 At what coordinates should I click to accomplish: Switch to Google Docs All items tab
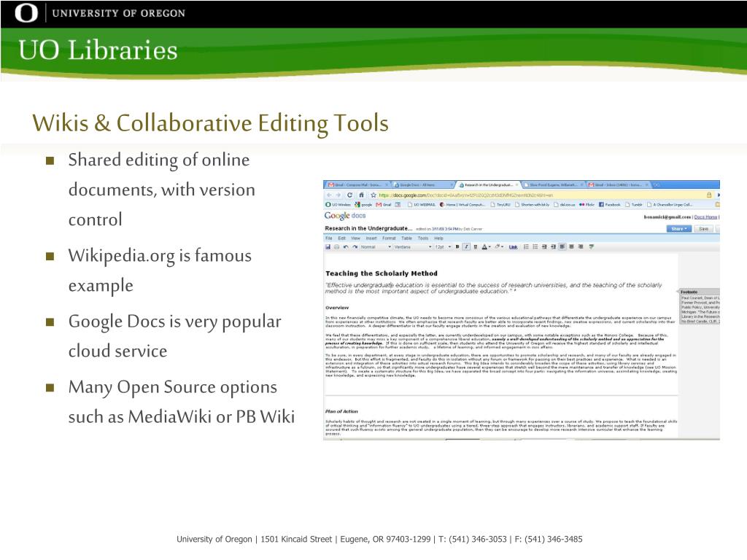click(x=423, y=184)
